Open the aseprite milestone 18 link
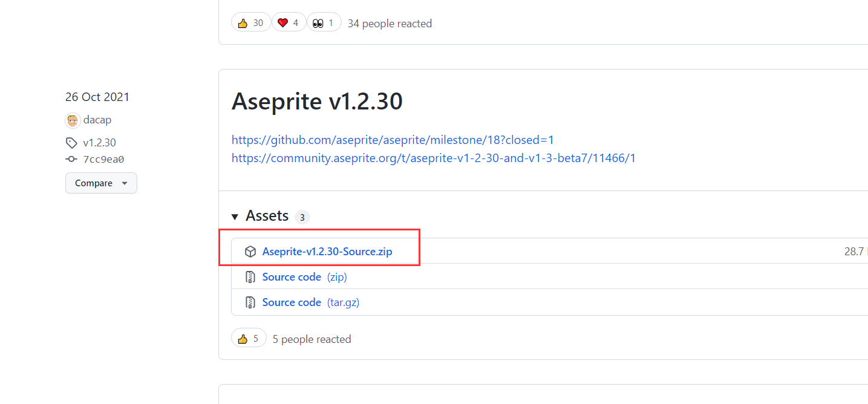The width and height of the screenshot is (868, 404). 392,139
